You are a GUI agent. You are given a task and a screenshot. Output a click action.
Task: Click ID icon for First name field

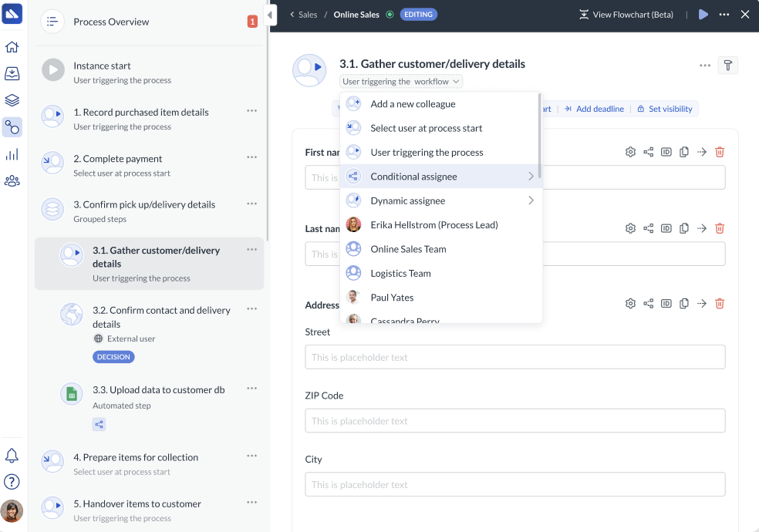coord(666,152)
